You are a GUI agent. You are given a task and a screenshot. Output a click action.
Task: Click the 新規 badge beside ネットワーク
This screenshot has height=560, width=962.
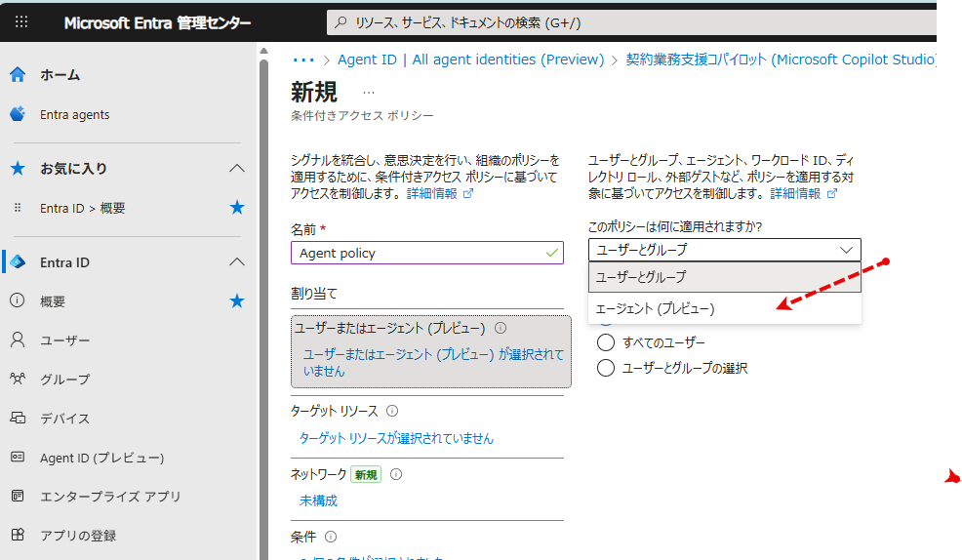click(366, 475)
